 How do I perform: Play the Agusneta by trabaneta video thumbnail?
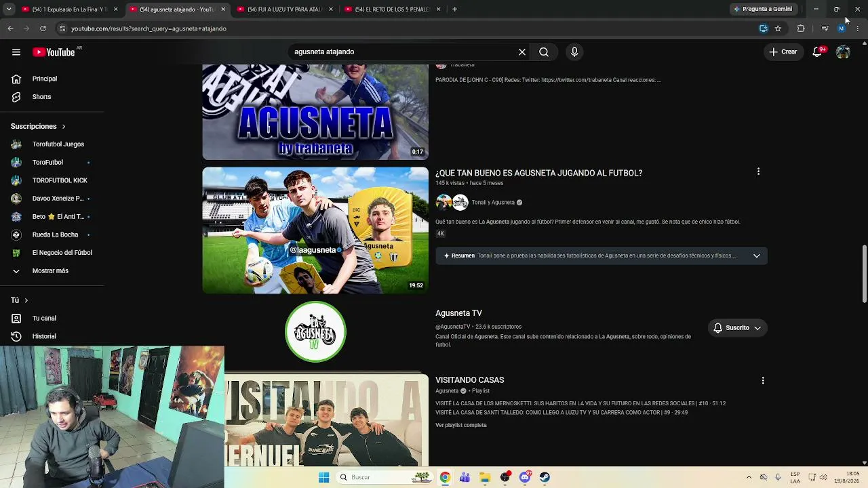[315, 113]
